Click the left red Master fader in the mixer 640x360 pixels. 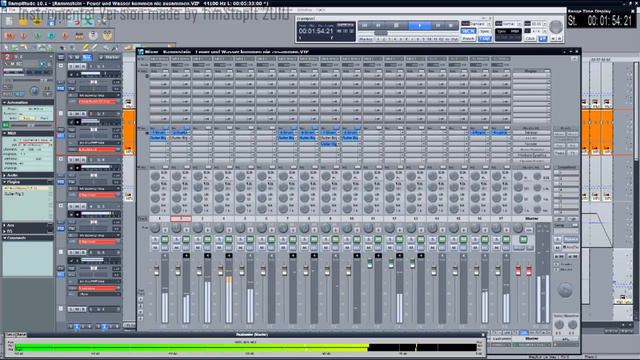[x=518, y=271]
